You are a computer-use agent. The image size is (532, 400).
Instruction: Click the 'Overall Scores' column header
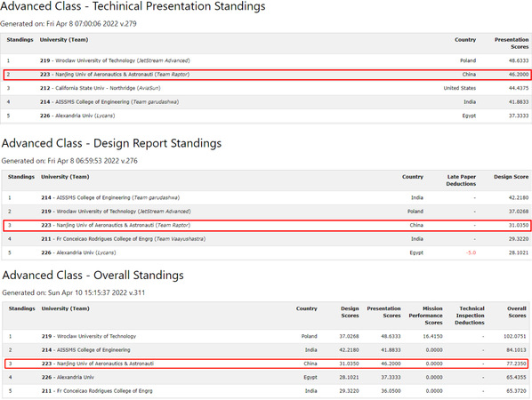(517, 312)
